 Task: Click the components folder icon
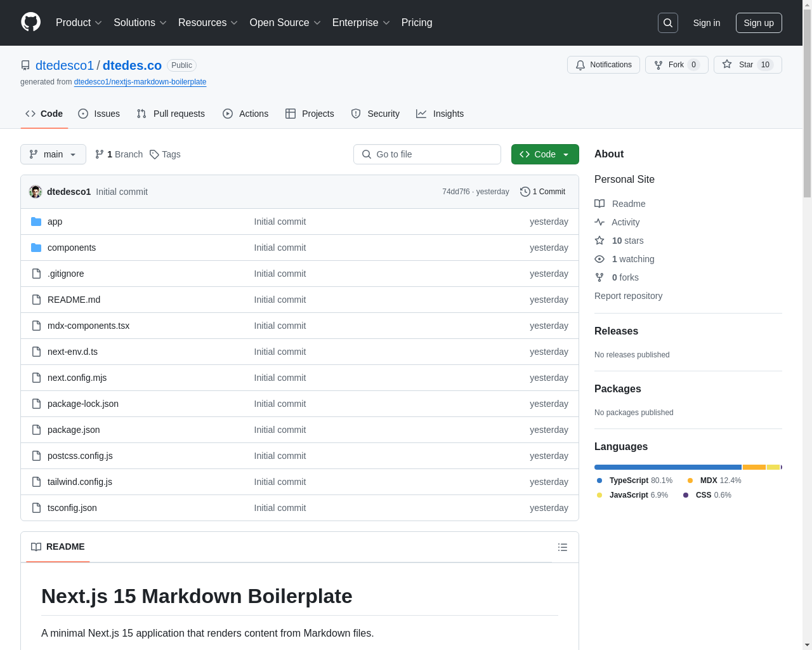pyautogui.click(x=36, y=248)
